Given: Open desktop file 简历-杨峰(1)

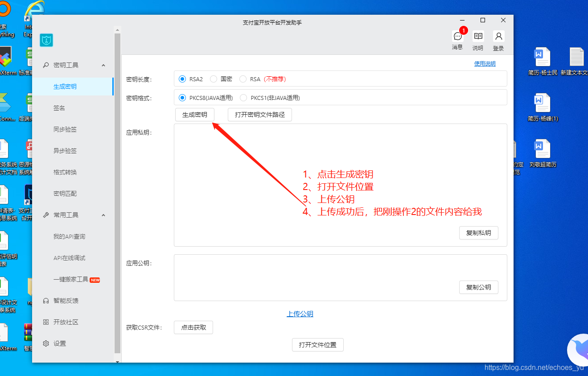Looking at the screenshot, I should (543, 107).
